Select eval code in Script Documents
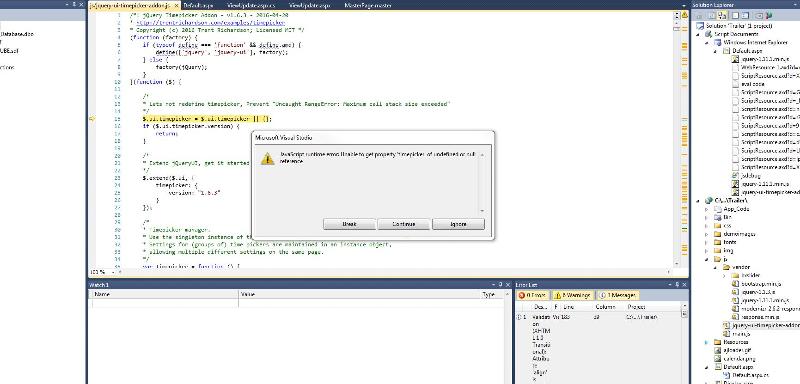The height and width of the screenshot is (384, 800). (x=752, y=84)
